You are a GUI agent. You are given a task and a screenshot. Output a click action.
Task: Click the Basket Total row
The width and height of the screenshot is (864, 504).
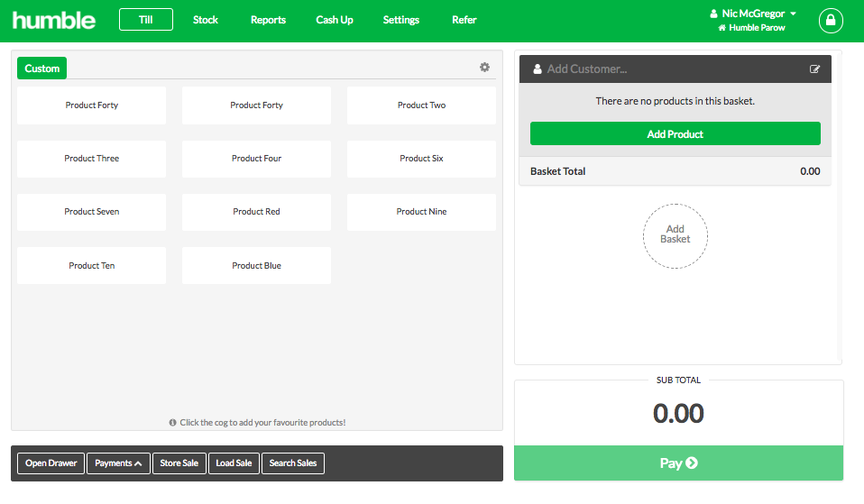pyautogui.click(x=675, y=171)
